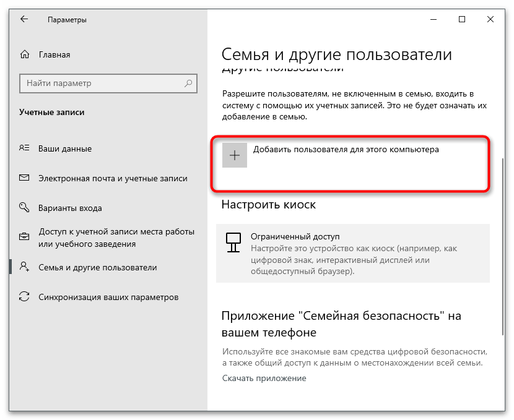Screen dimensions: 514x420
Task: Open Главная home icon
Action: (x=25, y=54)
